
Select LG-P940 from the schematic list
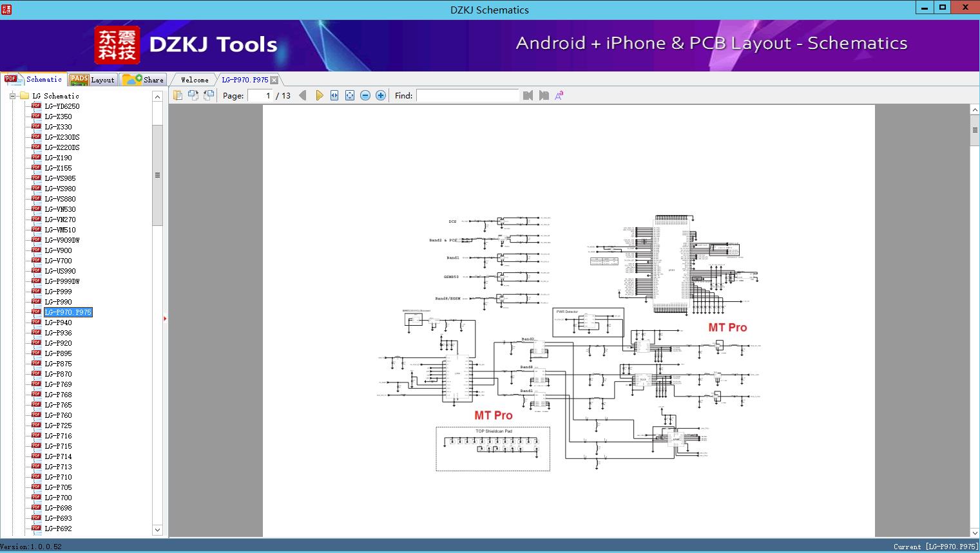58,323
